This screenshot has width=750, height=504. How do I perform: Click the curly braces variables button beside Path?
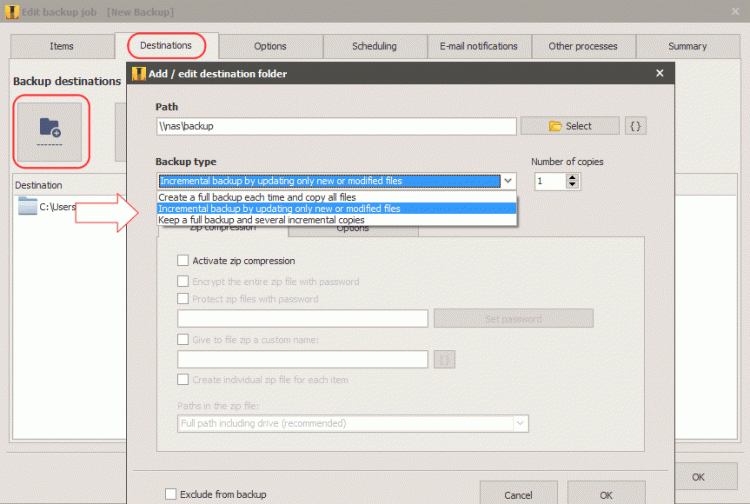tap(635, 126)
